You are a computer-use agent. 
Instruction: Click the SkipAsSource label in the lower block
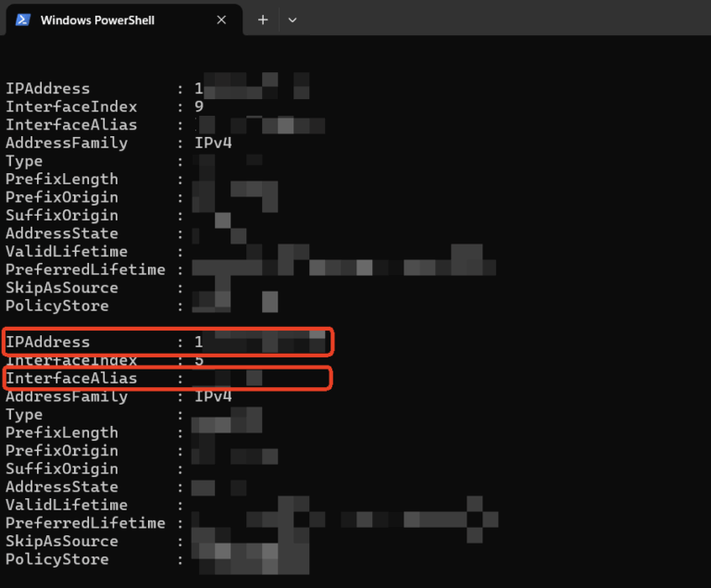click(62, 542)
